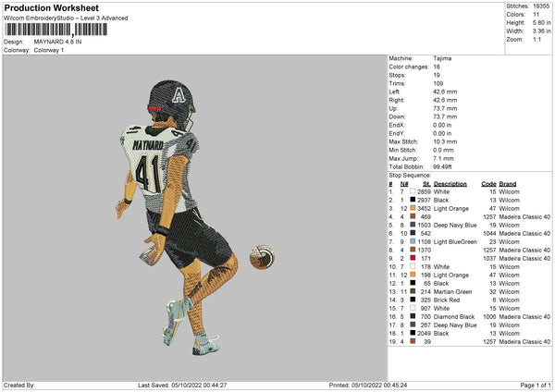
Task: Select the Light BlueGreen description text
Action: [455, 241]
